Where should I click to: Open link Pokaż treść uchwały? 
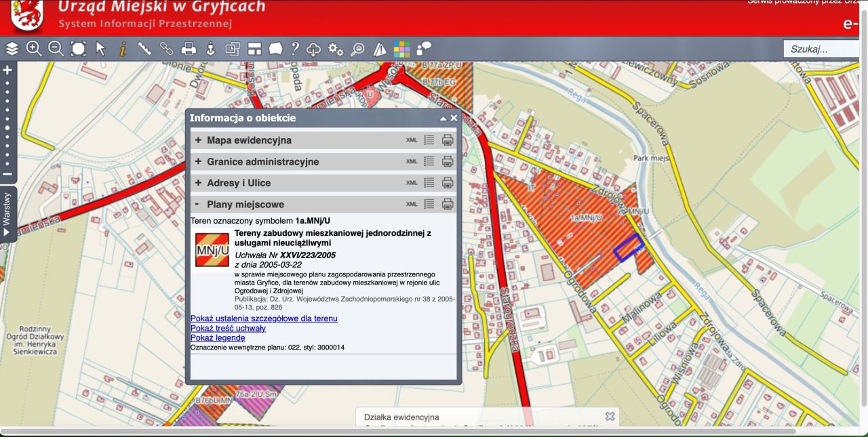click(227, 327)
